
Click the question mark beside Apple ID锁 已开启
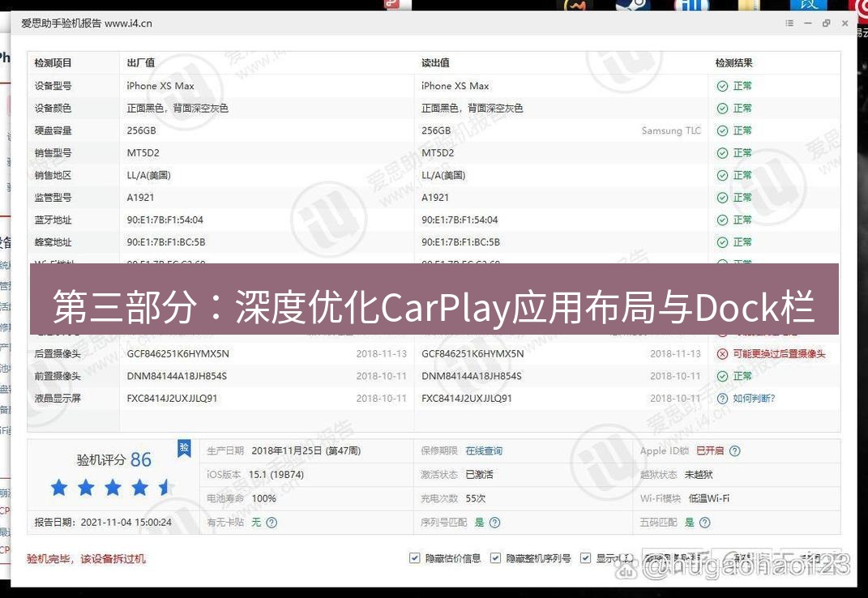[x=733, y=451]
